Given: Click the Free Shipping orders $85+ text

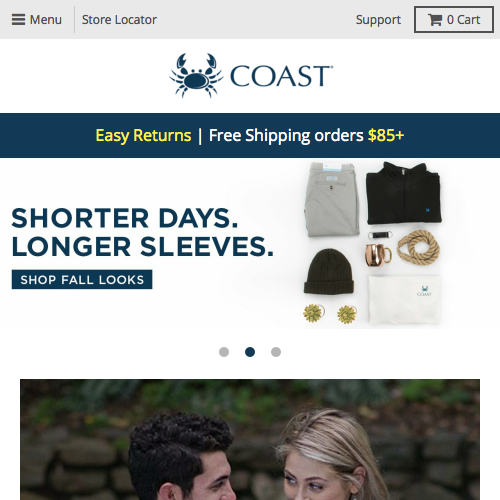Looking at the screenshot, I should click(307, 135).
